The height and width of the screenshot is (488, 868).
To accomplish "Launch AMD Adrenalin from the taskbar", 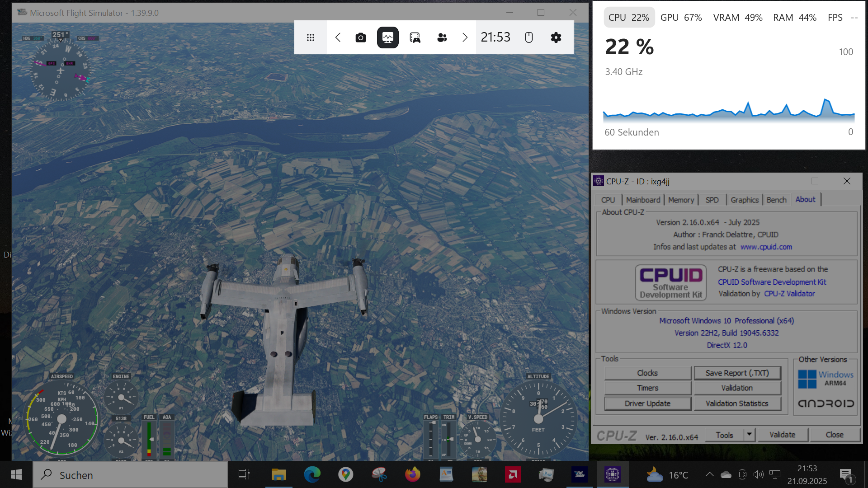I will pos(513,474).
